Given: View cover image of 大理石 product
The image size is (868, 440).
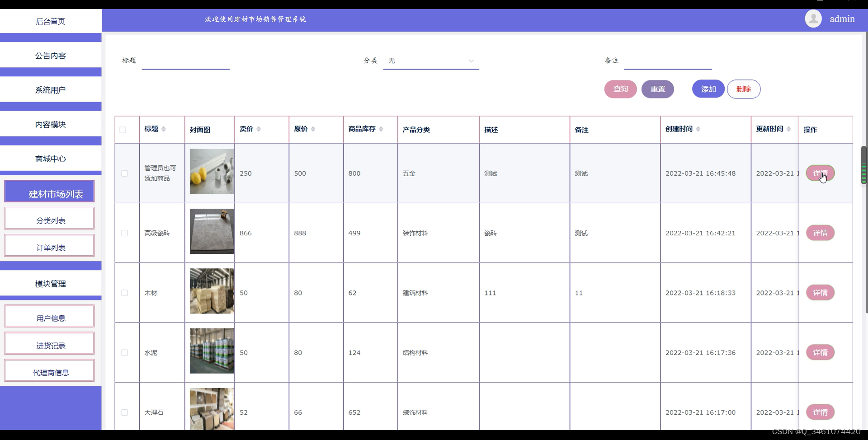Looking at the screenshot, I should (212, 409).
